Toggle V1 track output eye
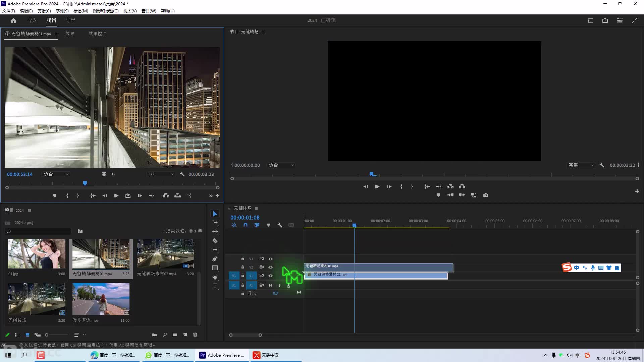Screen dimensions: 644x362 coord(270,276)
